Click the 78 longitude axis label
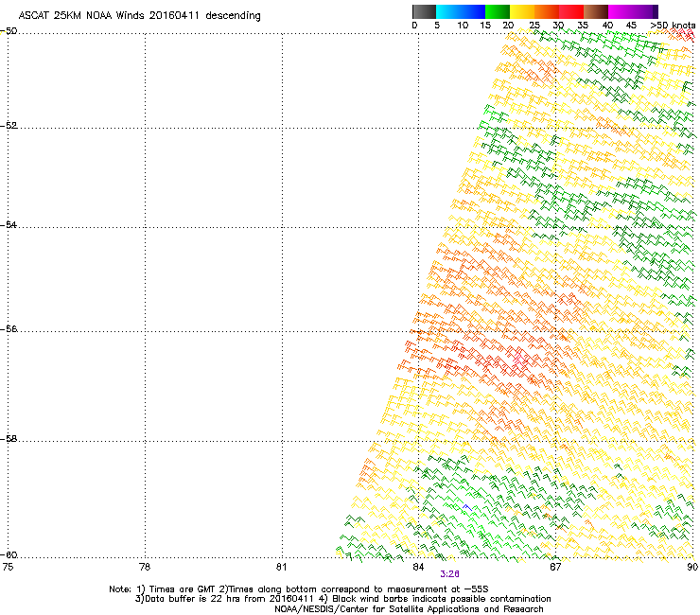The image size is (700, 615). [x=145, y=567]
